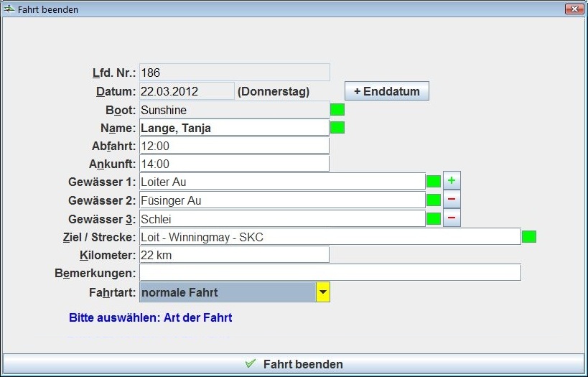
Task: Focus the Kilometer input field
Action: click(x=234, y=255)
